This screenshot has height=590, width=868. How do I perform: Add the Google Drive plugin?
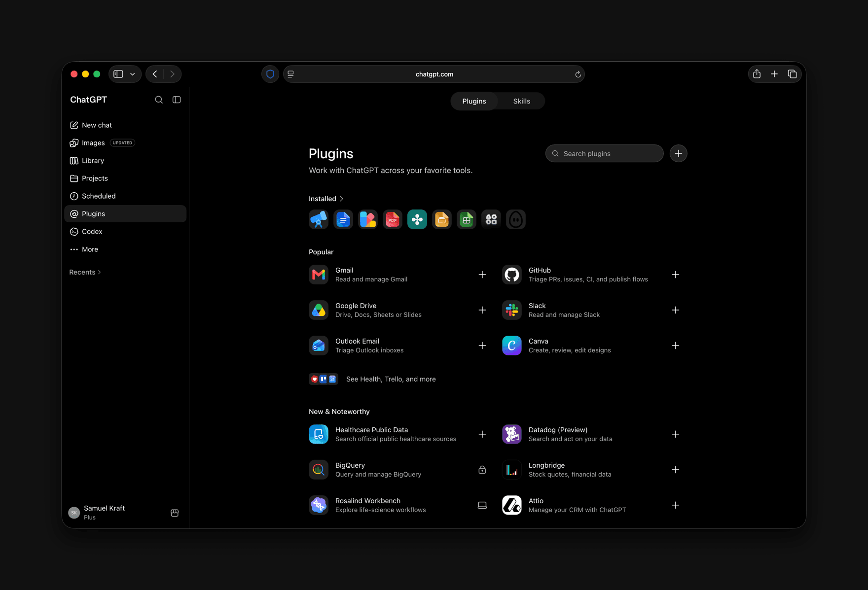point(482,310)
